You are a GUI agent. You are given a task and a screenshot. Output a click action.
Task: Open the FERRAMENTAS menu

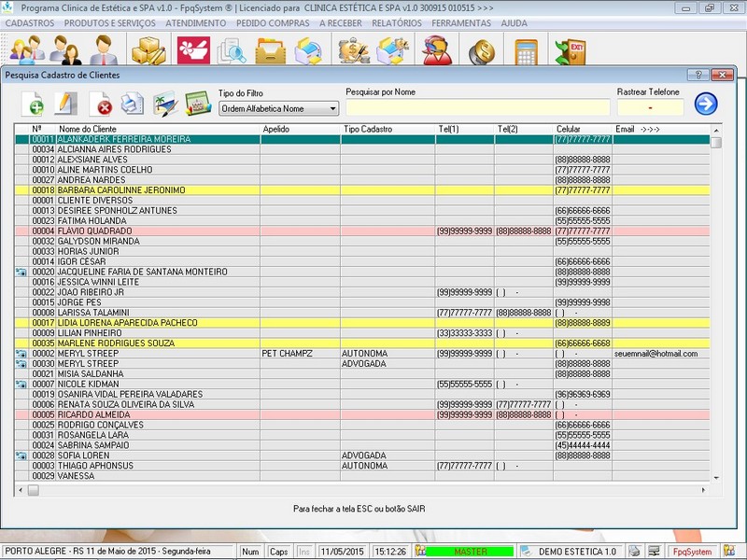[461, 22]
